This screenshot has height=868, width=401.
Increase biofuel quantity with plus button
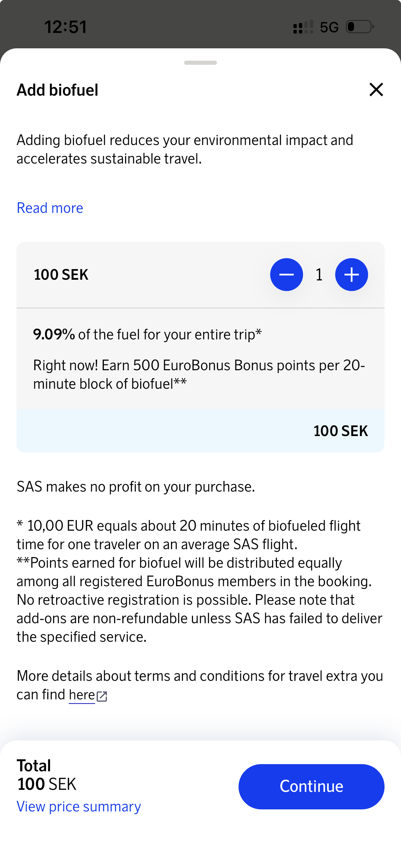tap(351, 275)
